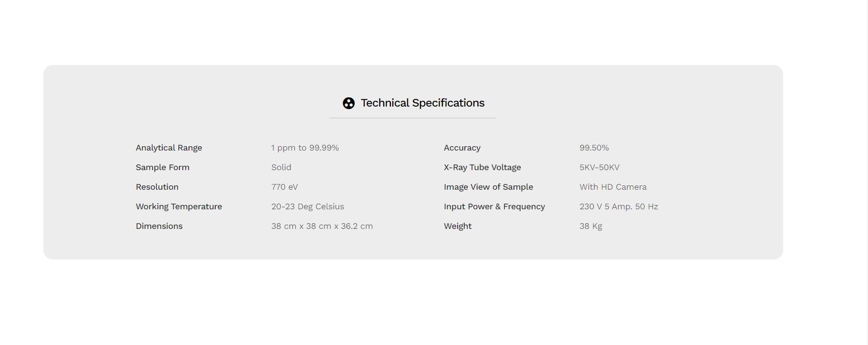The image size is (868, 345).
Task: Click the Technical Specifications circular icon
Action: (x=349, y=103)
